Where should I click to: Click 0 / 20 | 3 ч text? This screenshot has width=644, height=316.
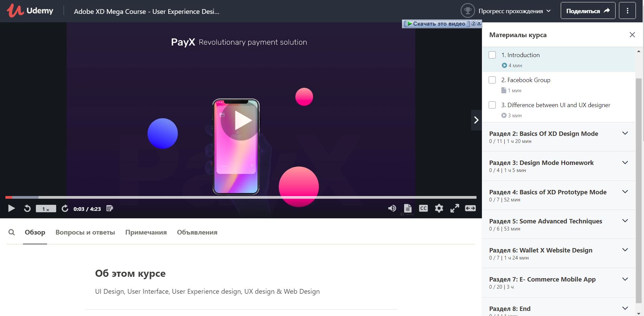[501, 287]
